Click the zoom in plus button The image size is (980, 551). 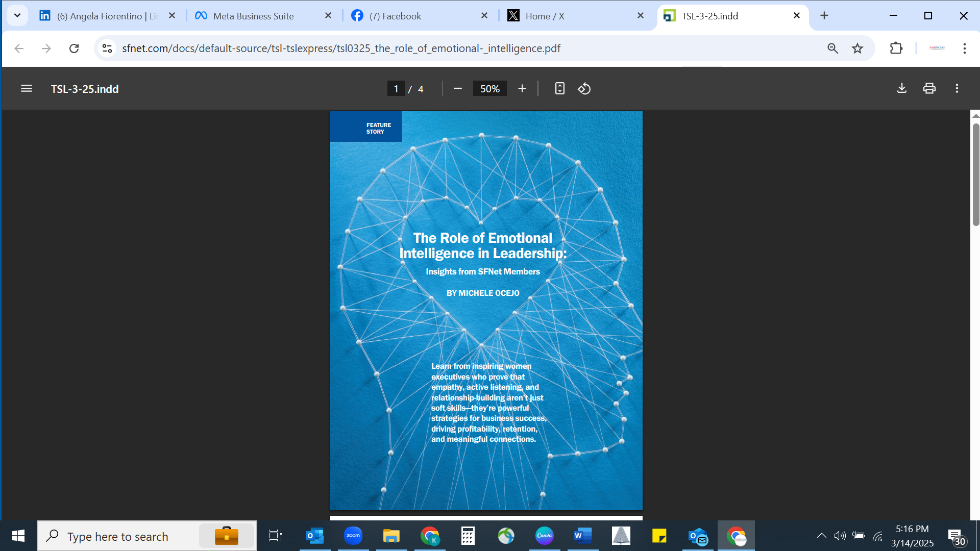[522, 89]
